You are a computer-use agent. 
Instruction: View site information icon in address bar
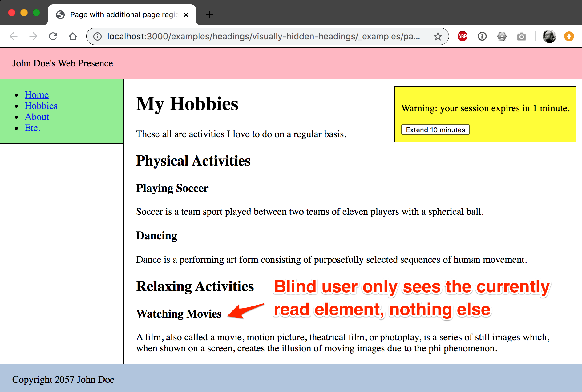pos(98,37)
